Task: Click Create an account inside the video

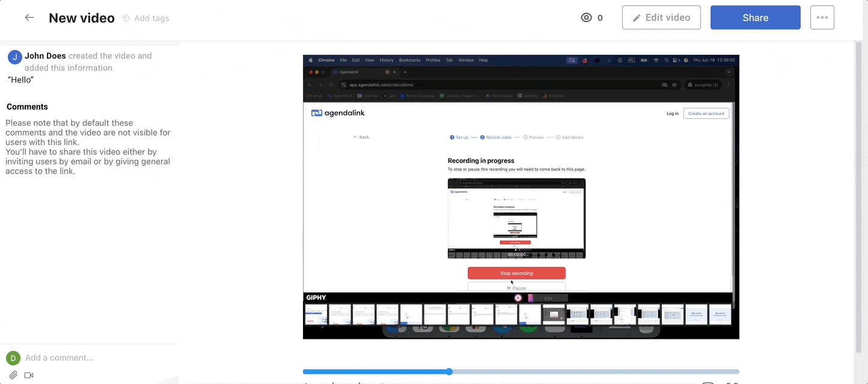Action: click(706, 113)
